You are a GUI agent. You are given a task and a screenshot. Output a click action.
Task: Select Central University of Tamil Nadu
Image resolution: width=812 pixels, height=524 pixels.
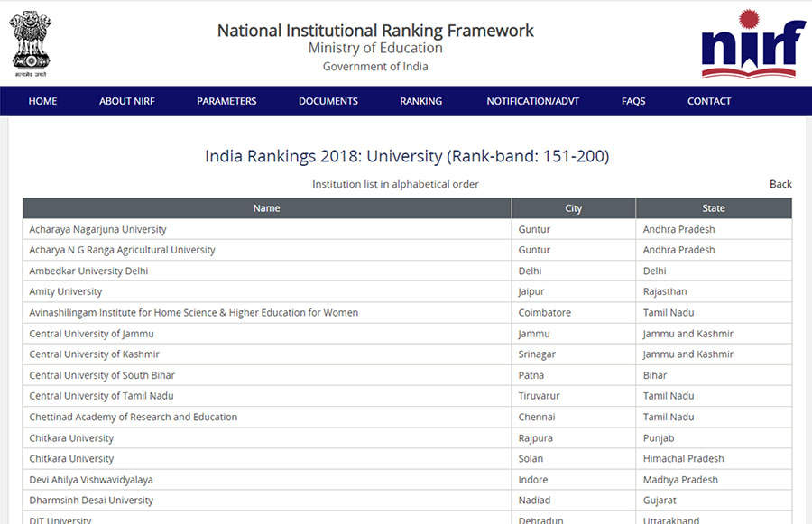tap(101, 396)
